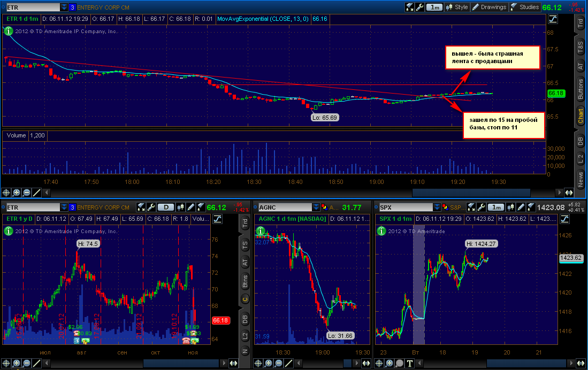Toggle the expand width icon under SPX chart

581,363
